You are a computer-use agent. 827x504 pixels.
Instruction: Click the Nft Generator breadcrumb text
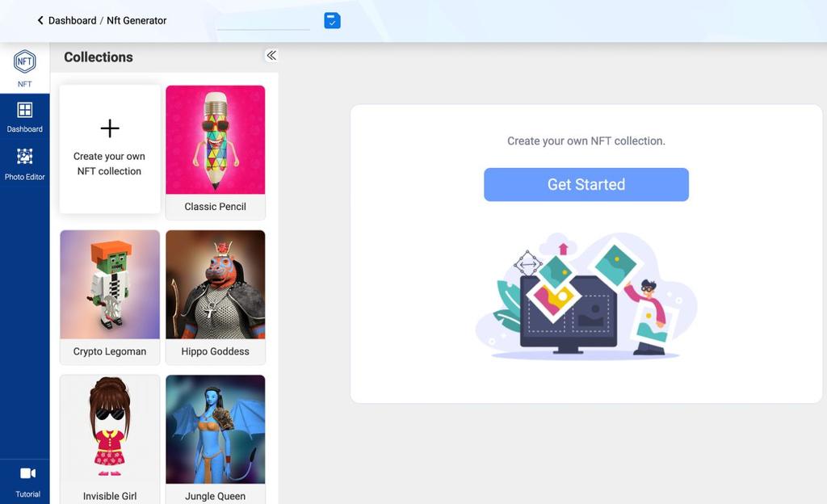tap(136, 20)
